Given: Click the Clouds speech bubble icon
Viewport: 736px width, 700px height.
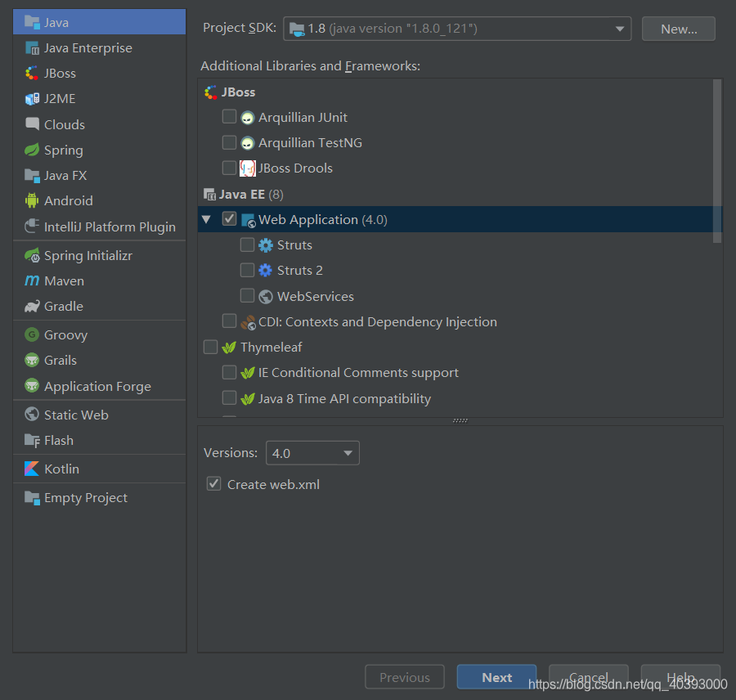Looking at the screenshot, I should (32, 124).
